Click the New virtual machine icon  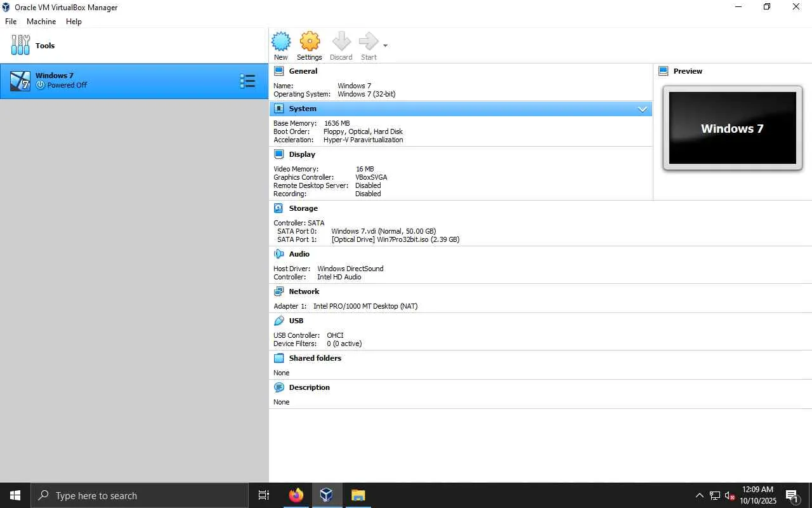pyautogui.click(x=281, y=42)
